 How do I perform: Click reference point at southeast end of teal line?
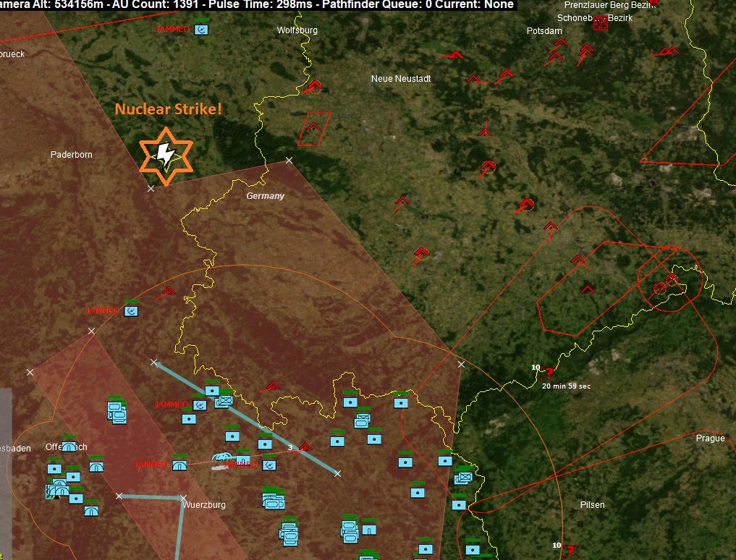tap(337, 474)
